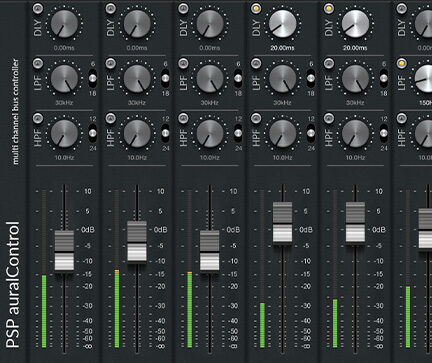Click the DLY knob on channel three

tap(210, 24)
